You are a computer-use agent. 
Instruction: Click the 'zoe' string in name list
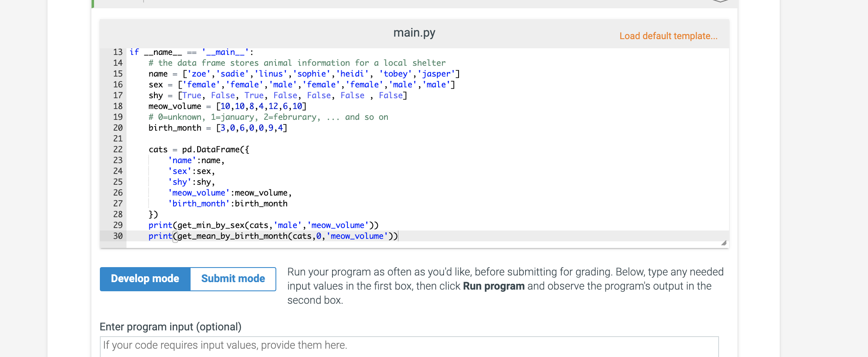199,74
